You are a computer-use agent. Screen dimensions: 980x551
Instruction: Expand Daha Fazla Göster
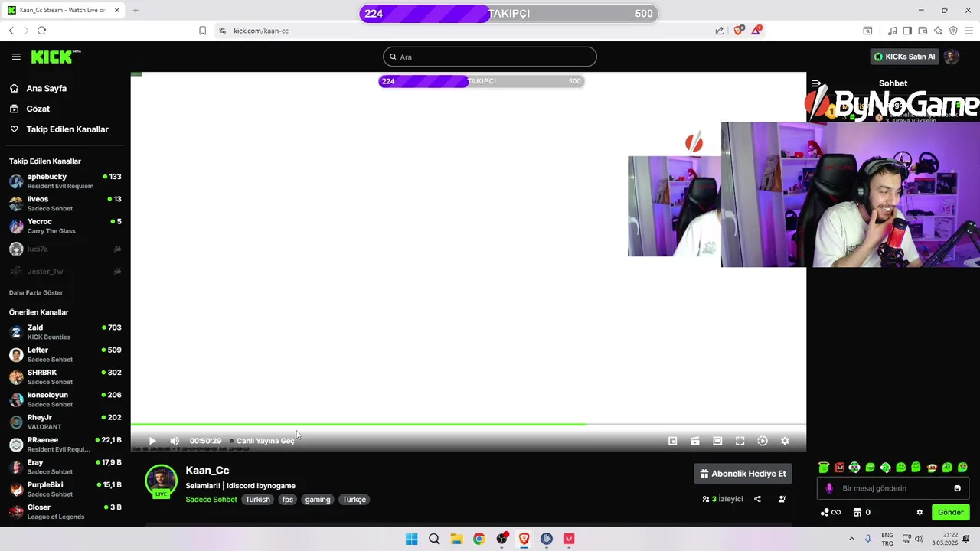coord(36,292)
